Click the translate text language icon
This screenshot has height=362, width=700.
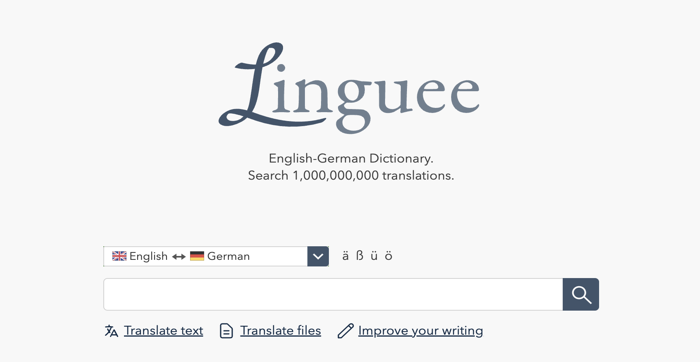coord(111,331)
